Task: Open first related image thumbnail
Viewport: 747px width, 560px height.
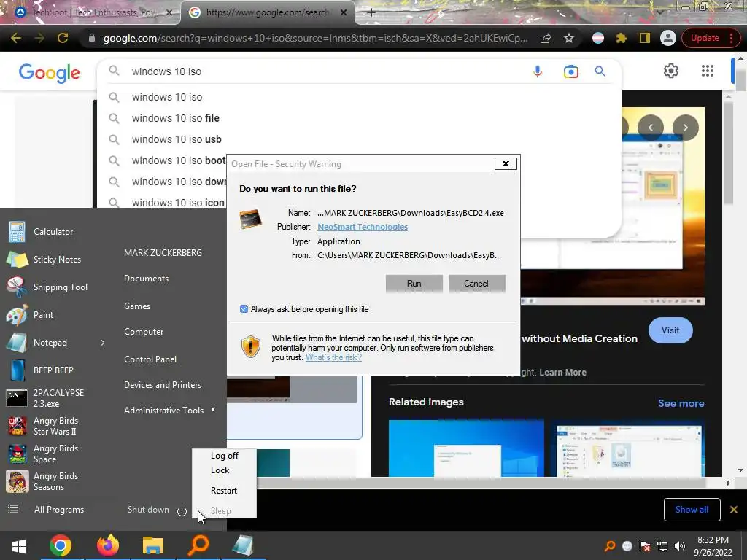Action: pos(466,448)
